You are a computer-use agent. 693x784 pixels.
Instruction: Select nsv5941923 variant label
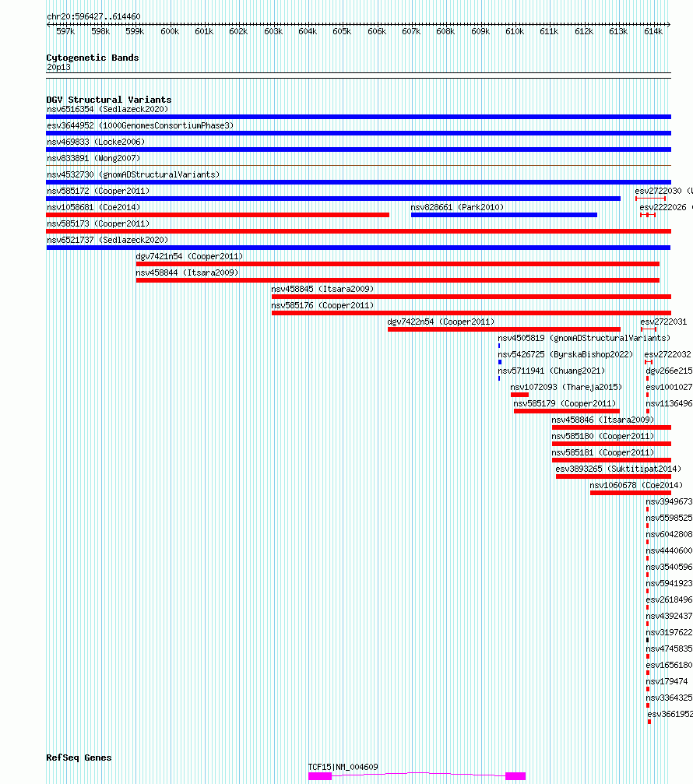(669, 583)
